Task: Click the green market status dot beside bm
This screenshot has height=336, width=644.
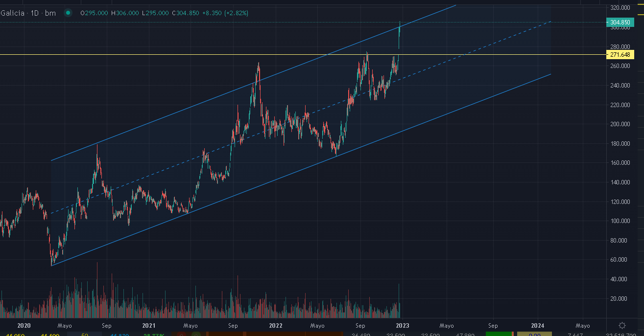Action: point(68,13)
